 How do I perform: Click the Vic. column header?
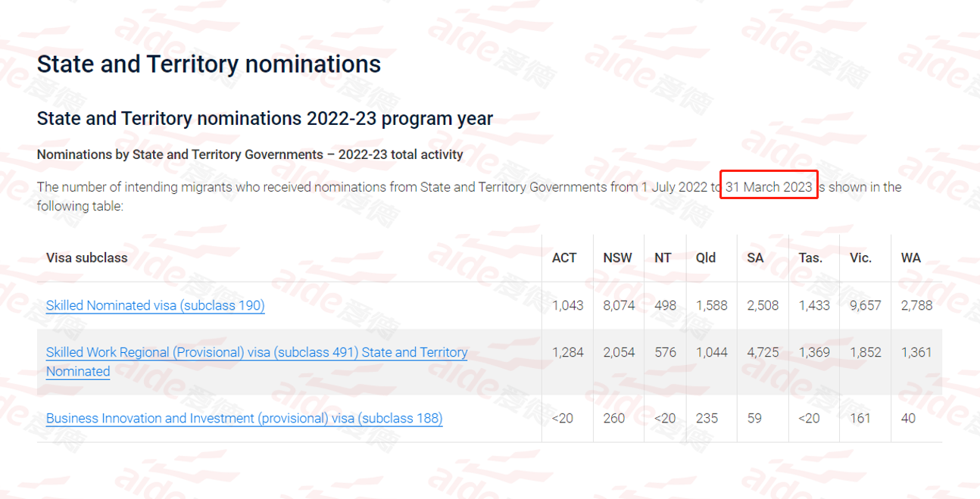(860, 257)
